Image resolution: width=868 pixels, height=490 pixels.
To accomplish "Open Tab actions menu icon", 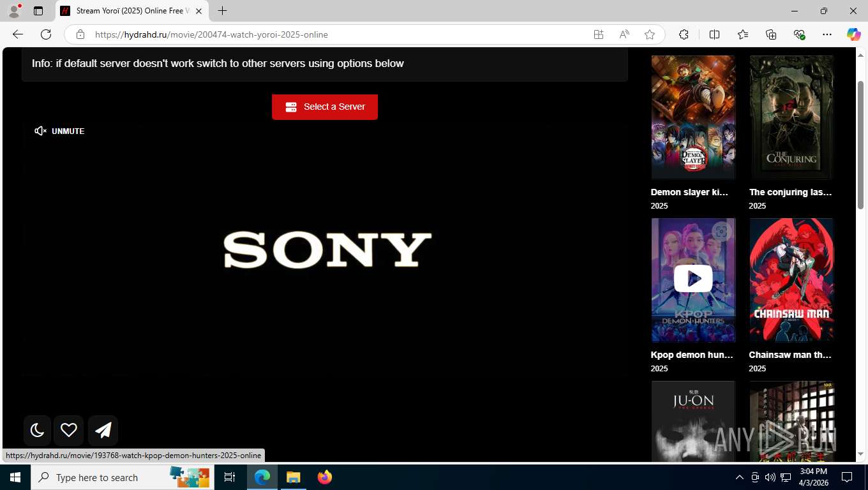I will pos(38,11).
